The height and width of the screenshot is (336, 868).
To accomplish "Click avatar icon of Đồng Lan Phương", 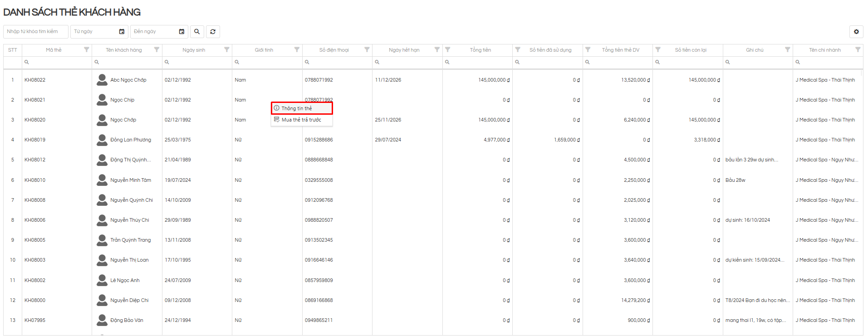I will pyautogui.click(x=102, y=140).
